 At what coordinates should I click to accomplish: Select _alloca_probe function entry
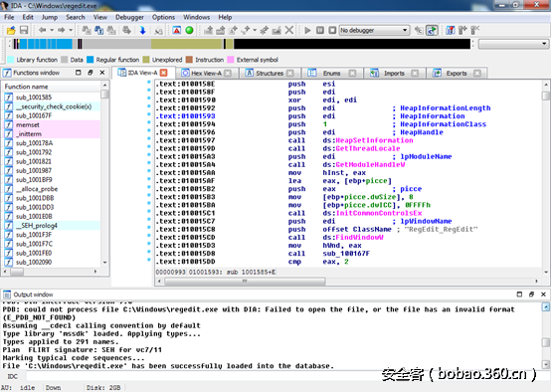coord(37,189)
